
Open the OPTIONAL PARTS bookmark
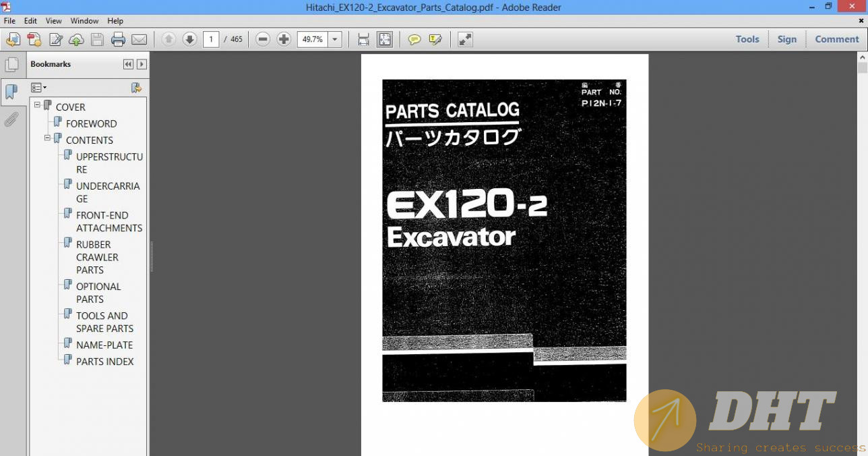98,293
